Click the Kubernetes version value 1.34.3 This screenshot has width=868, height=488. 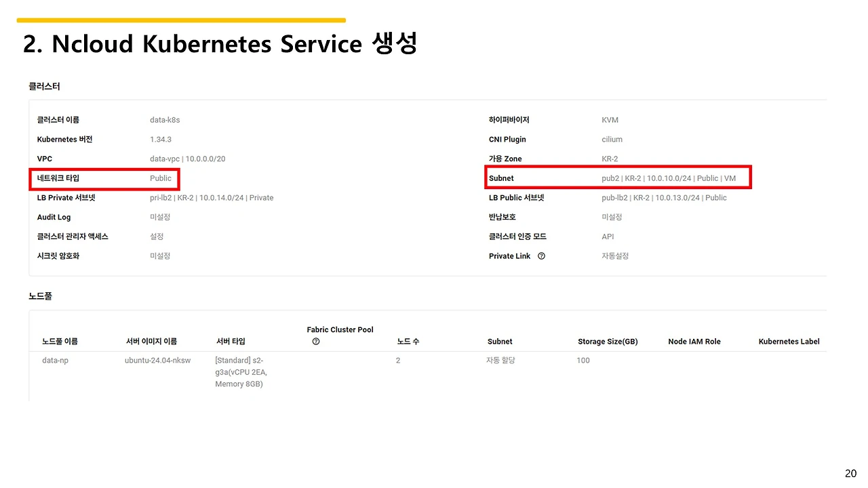click(x=161, y=140)
